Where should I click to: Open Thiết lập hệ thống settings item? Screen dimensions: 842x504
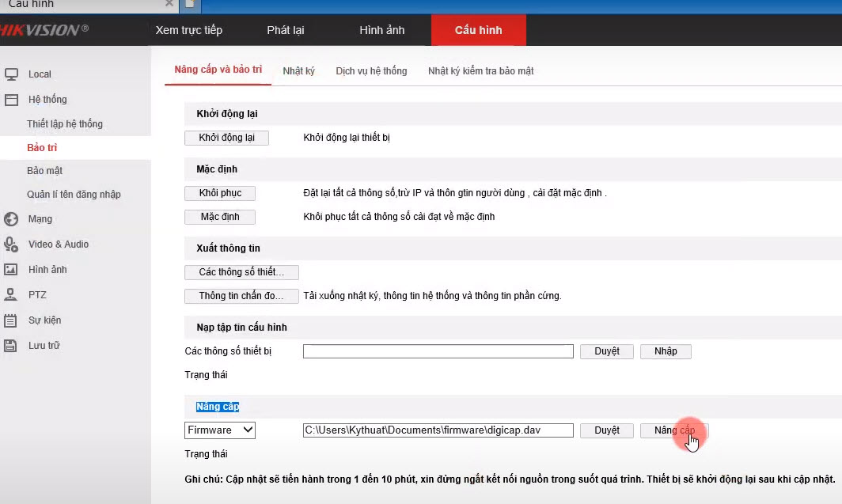[65, 124]
